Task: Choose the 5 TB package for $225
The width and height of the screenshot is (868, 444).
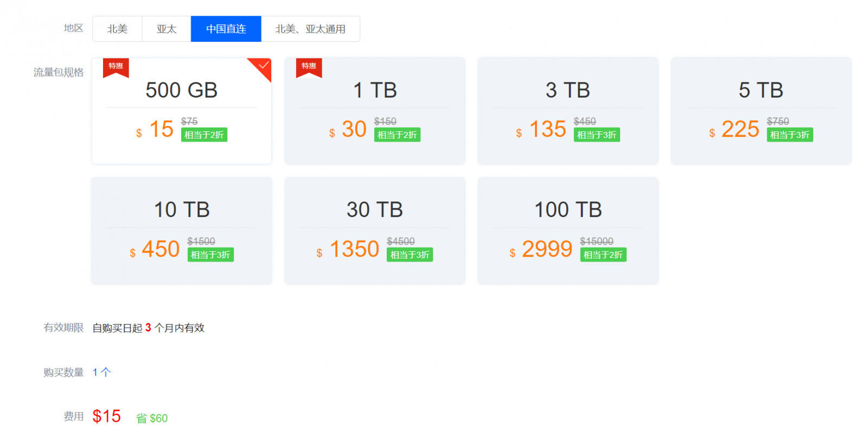Action: (761, 90)
